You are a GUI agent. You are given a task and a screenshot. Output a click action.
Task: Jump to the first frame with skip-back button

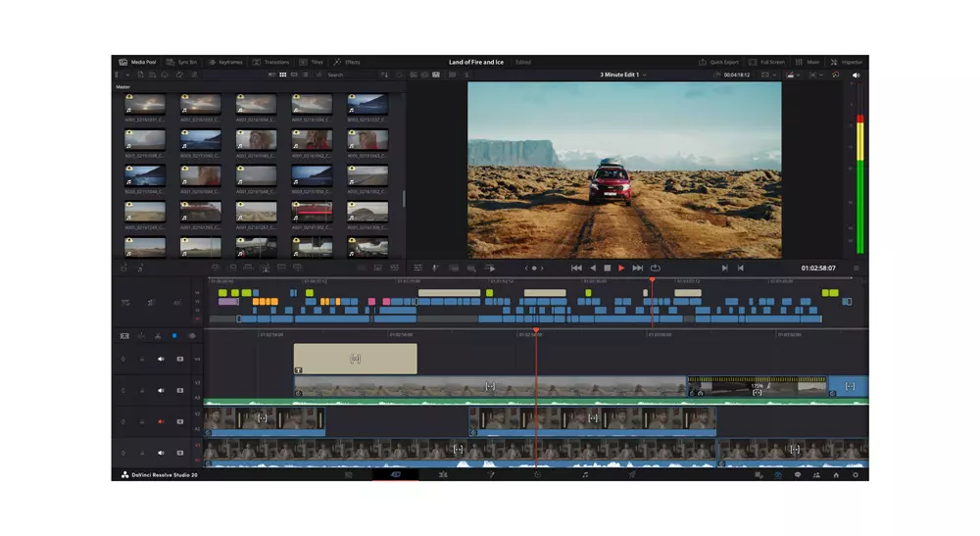[x=576, y=268]
